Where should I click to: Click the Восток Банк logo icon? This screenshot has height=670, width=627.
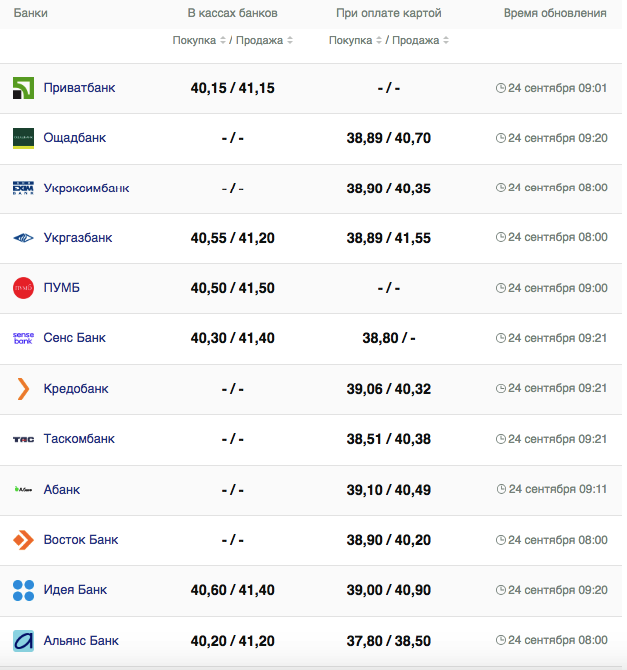(x=23, y=540)
